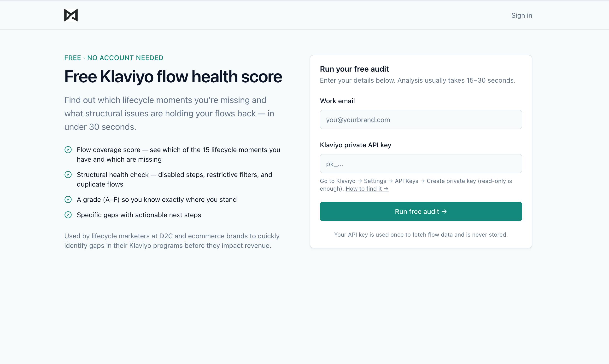Click the bowtie logo in header

point(71,15)
